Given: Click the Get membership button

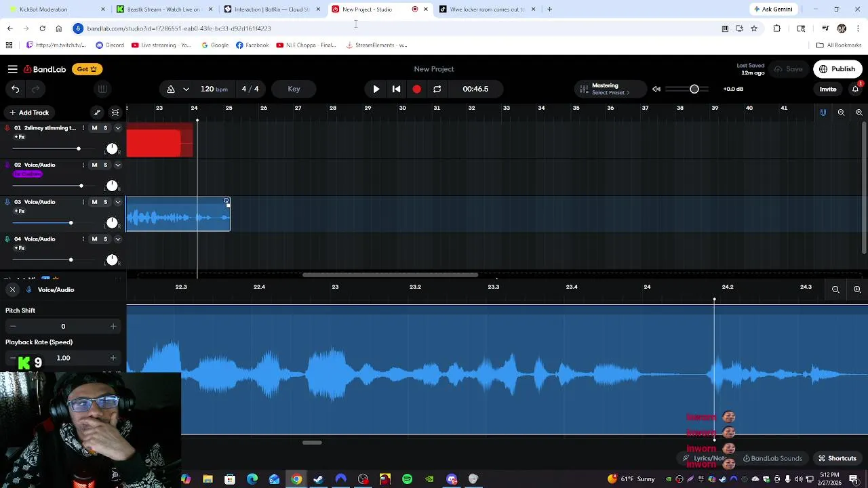Looking at the screenshot, I should tap(87, 69).
